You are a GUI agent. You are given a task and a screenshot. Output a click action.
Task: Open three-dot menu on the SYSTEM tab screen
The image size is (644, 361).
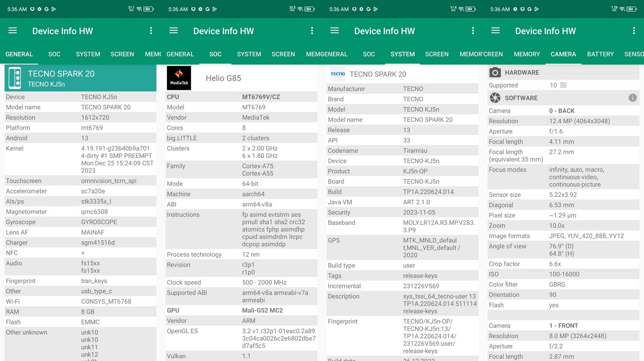tap(473, 31)
